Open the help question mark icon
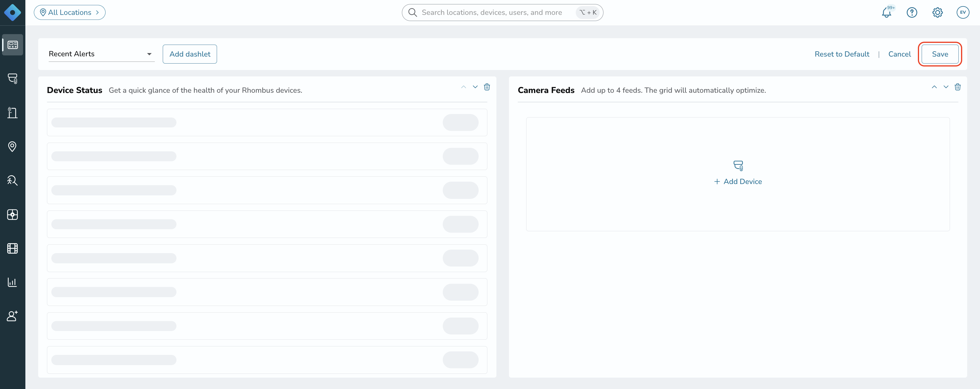The image size is (980, 389). (912, 13)
